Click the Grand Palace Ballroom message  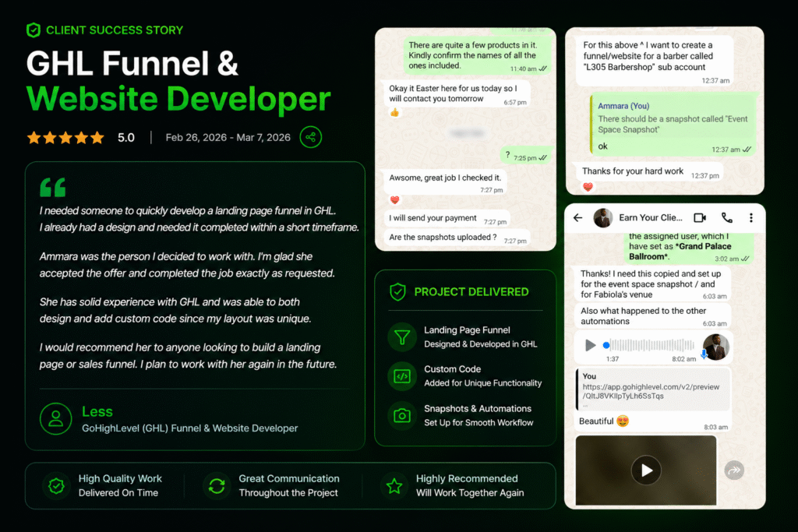689,248
